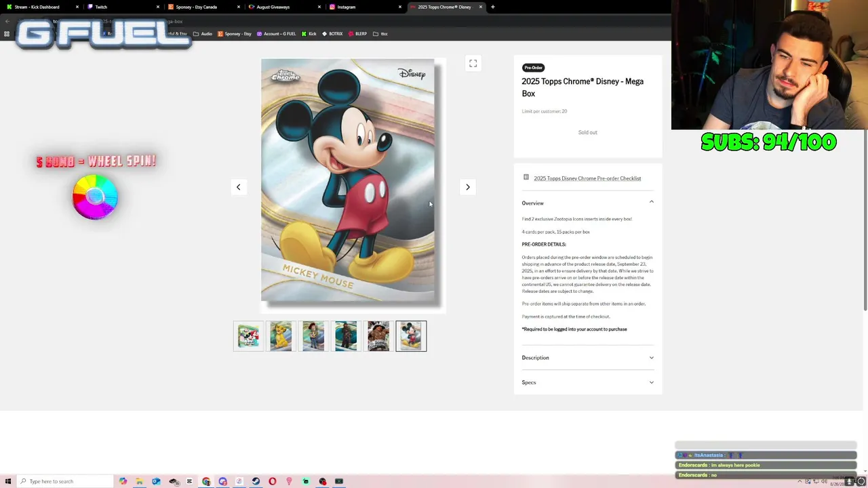
Task: Open the Windows Start menu
Action: [x=8, y=481]
